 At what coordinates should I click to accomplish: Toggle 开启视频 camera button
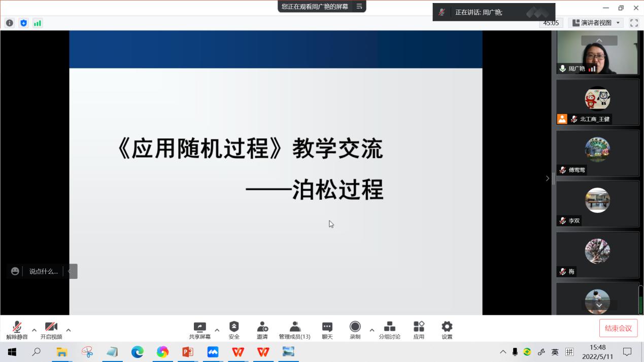click(x=51, y=327)
